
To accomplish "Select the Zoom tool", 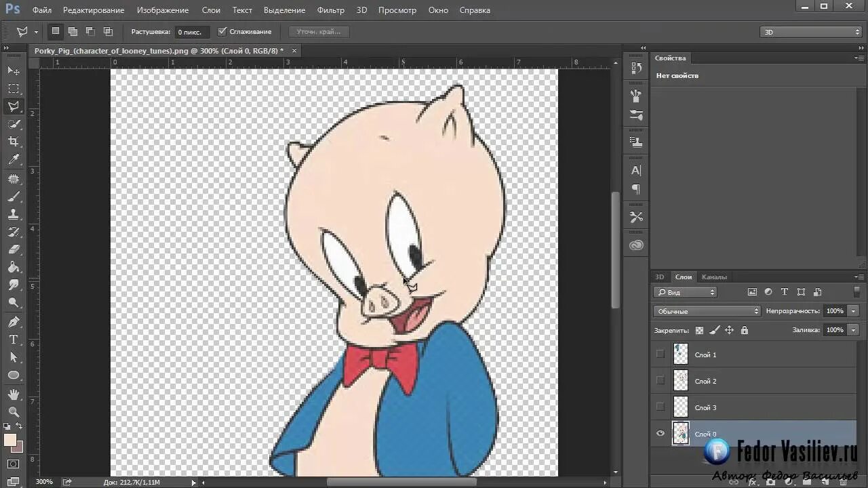I will (14, 412).
